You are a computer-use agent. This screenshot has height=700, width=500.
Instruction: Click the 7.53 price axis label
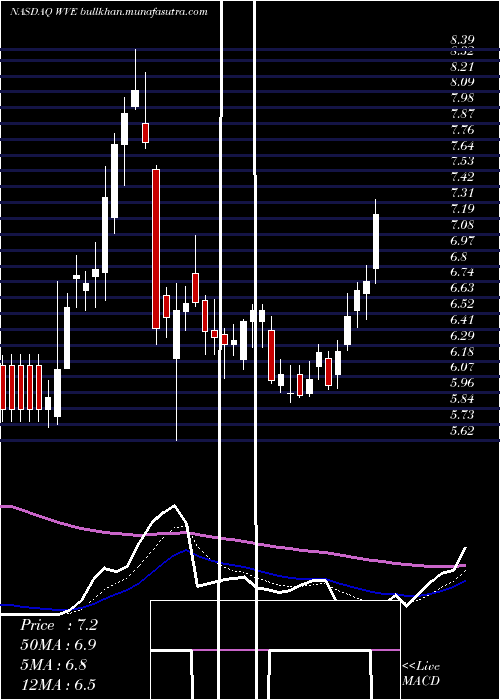(462, 161)
